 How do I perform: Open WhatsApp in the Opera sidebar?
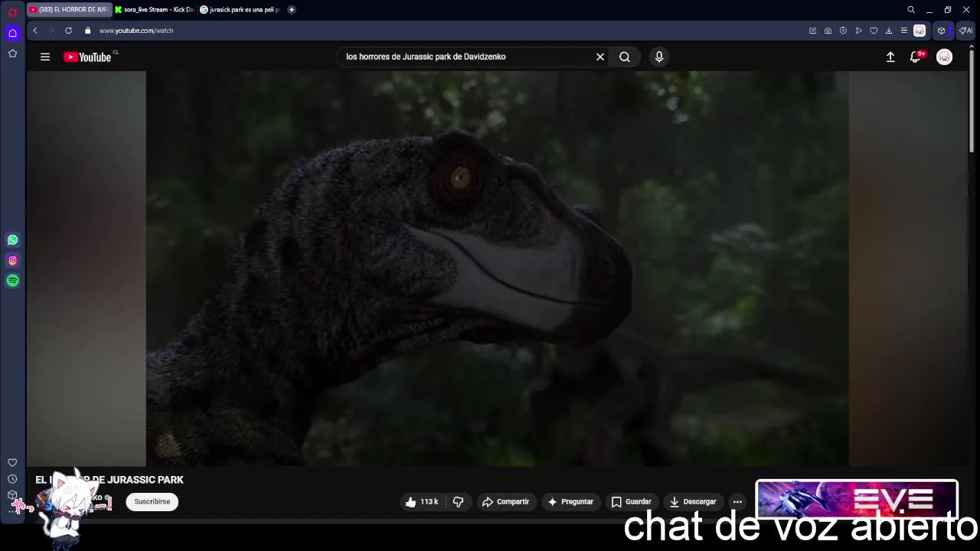click(x=12, y=240)
